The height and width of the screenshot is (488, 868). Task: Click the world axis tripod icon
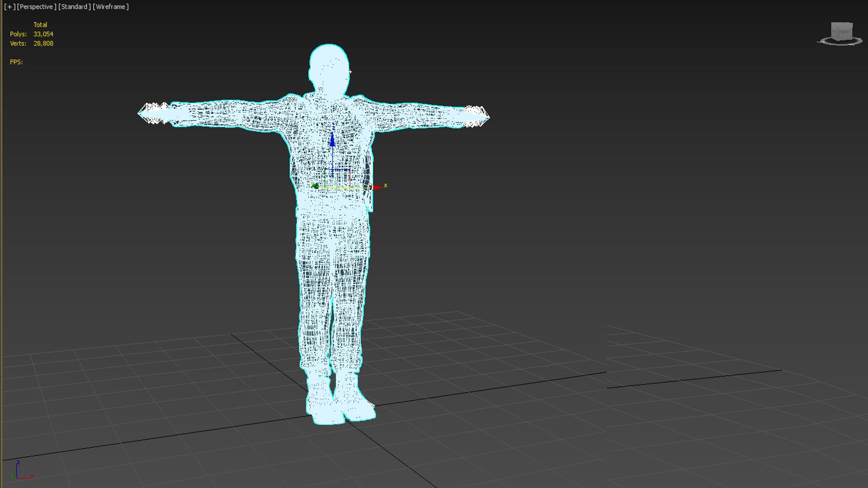22,470
